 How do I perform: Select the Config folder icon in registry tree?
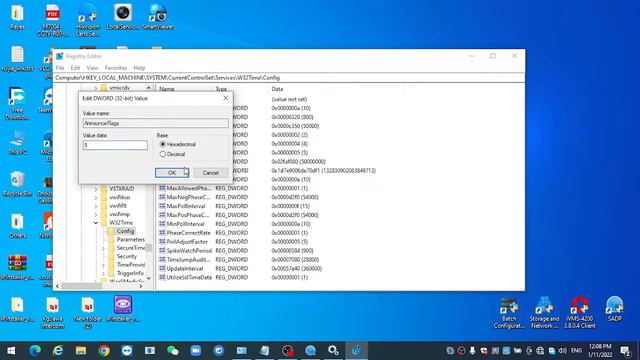point(111,231)
